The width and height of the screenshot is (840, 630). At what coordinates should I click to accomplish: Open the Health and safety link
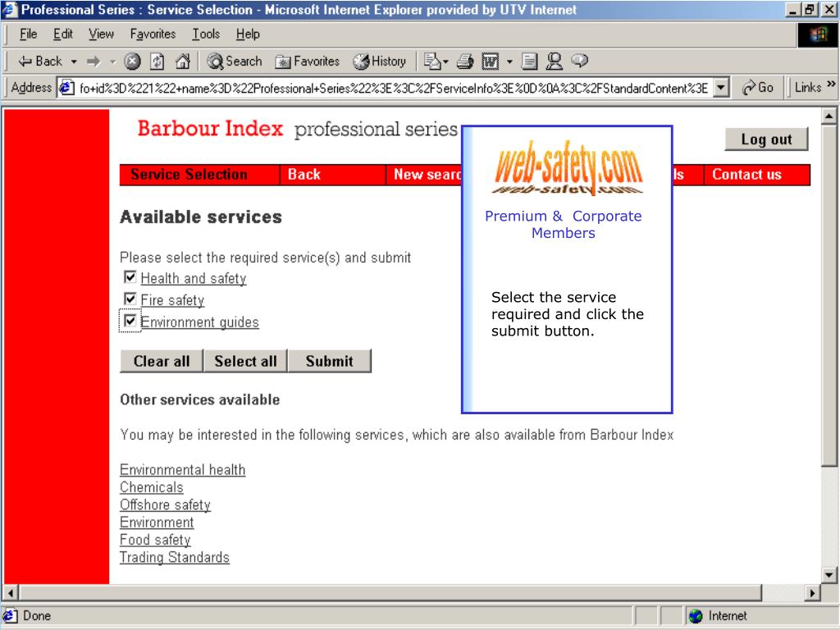coord(194,279)
